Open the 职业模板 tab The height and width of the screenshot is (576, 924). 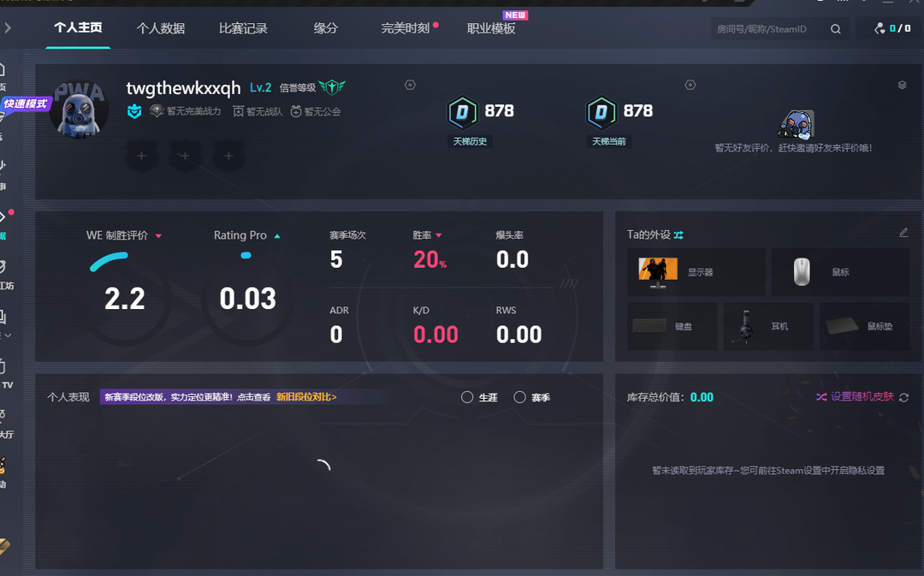(x=491, y=28)
